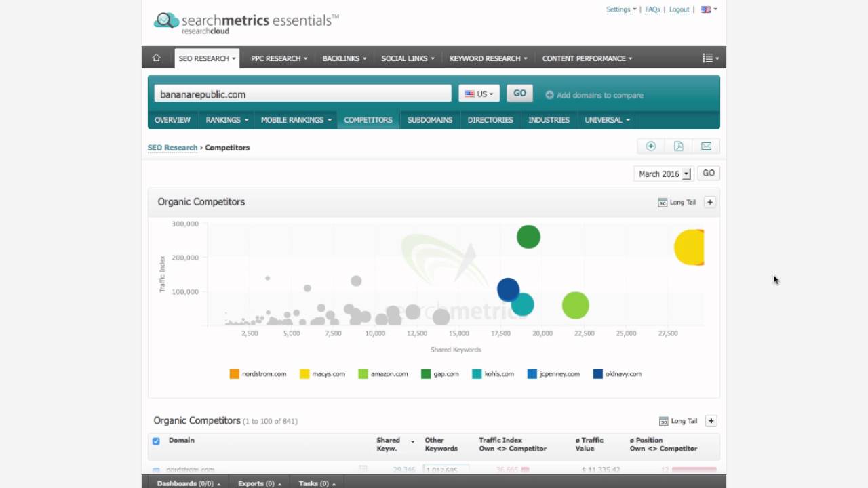Image resolution: width=868 pixels, height=488 pixels.
Task: Click the add-to-dashboard plus icon below the tabs
Action: [x=651, y=146]
